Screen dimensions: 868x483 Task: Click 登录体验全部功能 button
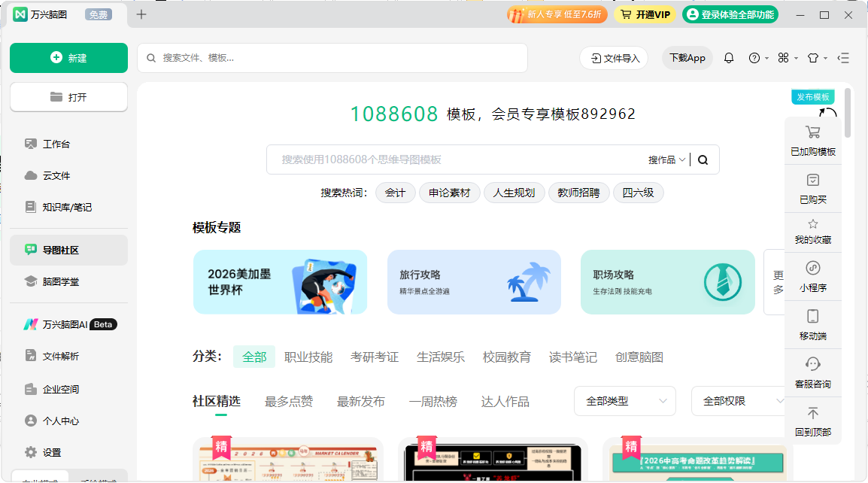[x=730, y=14]
